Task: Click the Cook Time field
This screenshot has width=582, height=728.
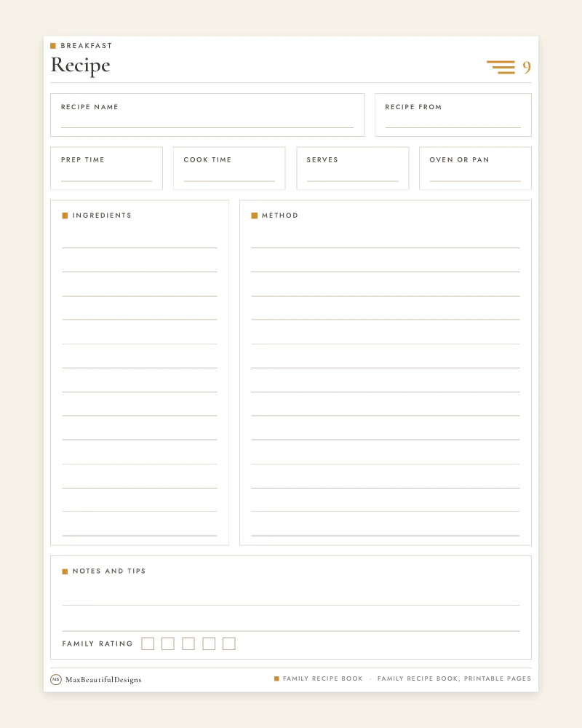Action: pyautogui.click(x=229, y=169)
